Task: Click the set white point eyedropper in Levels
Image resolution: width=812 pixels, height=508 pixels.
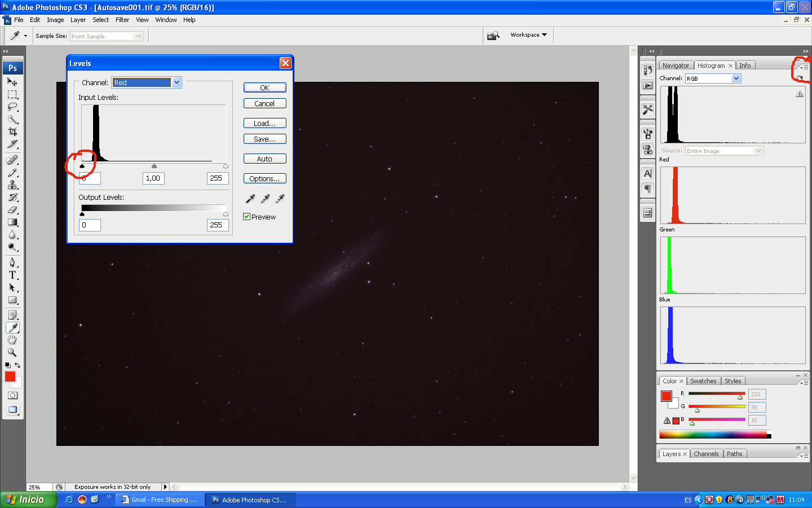Action: click(x=280, y=198)
